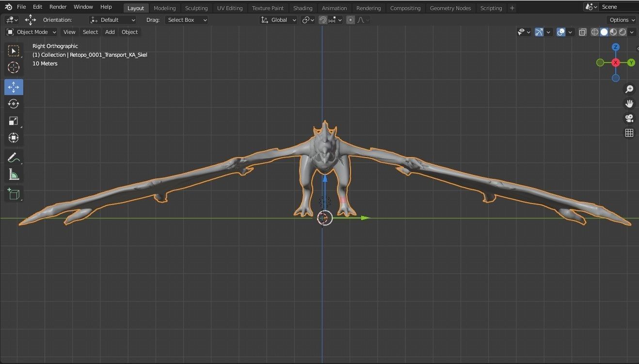The width and height of the screenshot is (639, 364).
Task: Click the Blender logo icon
Action: click(x=8, y=7)
